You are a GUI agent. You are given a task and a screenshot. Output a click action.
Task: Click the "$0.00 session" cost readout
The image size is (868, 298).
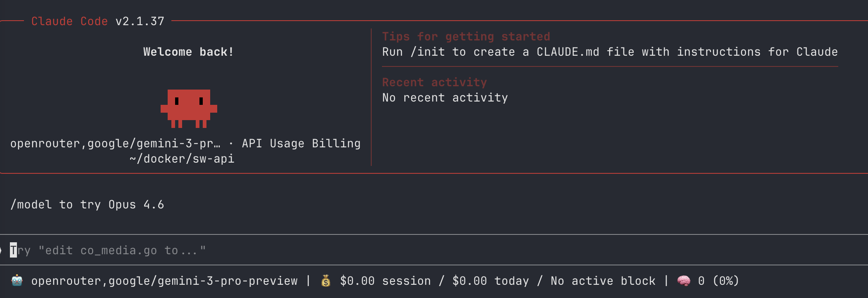tap(385, 281)
